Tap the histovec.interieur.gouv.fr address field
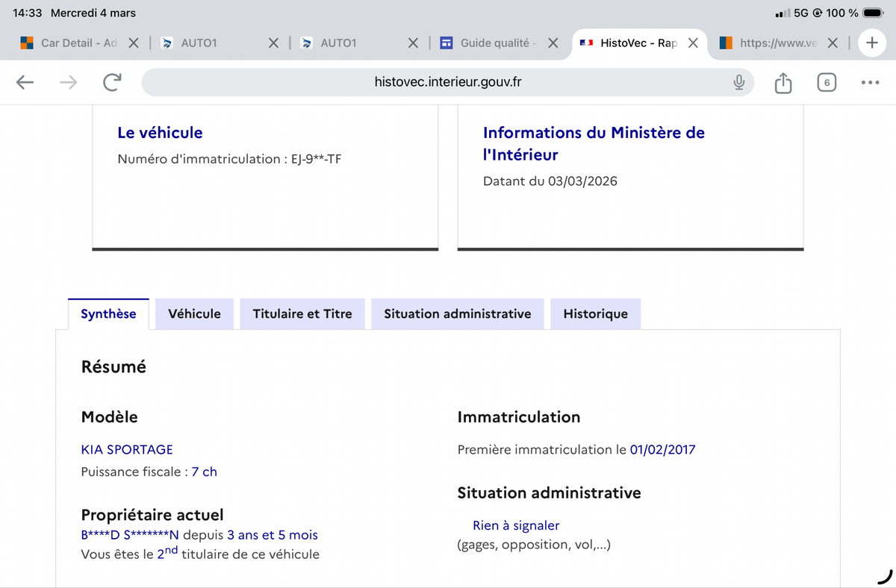Image resolution: width=896 pixels, height=588 pixels. pyautogui.click(x=447, y=82)
